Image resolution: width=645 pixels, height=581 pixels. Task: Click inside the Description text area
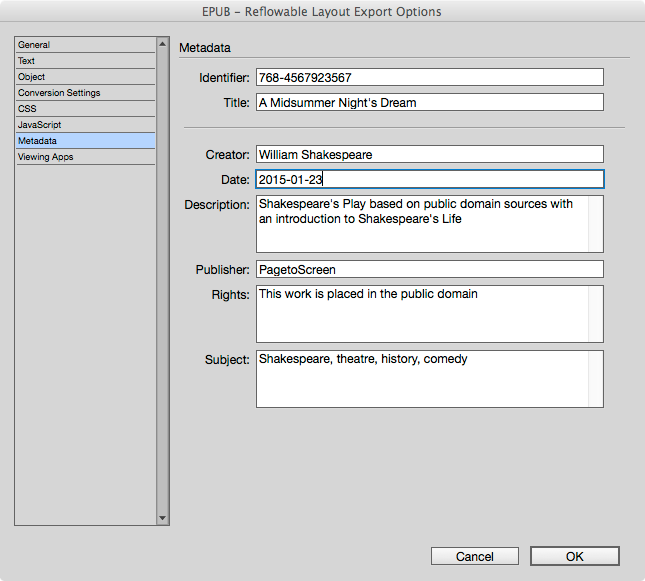pyautogui.click(x=430, y=224)
